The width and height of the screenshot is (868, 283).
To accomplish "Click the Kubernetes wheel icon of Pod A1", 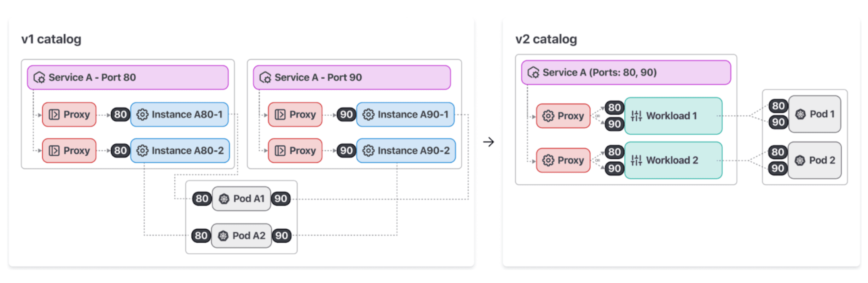I will [224, 199].
